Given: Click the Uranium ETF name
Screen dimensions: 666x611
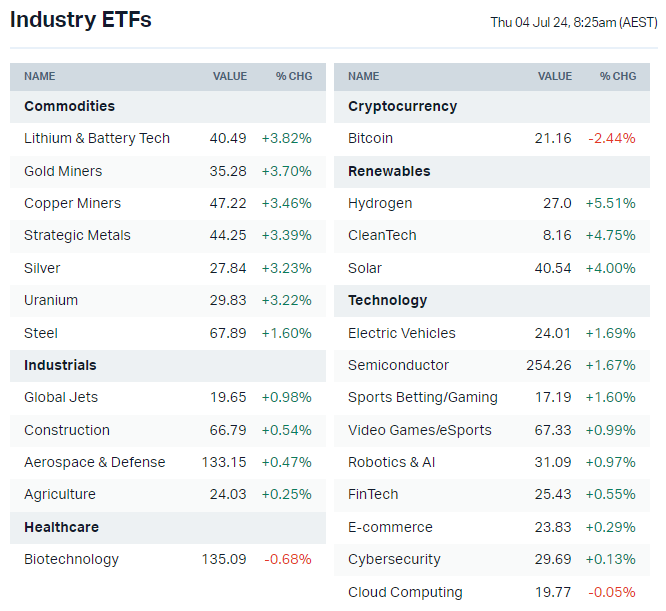Looking at the screenshot, I should (51, 300).
